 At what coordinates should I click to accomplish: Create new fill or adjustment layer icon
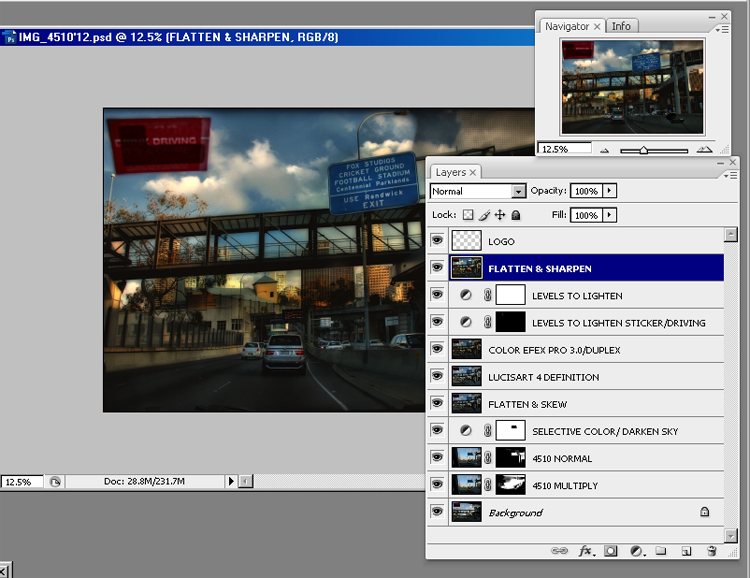point(637,551)
